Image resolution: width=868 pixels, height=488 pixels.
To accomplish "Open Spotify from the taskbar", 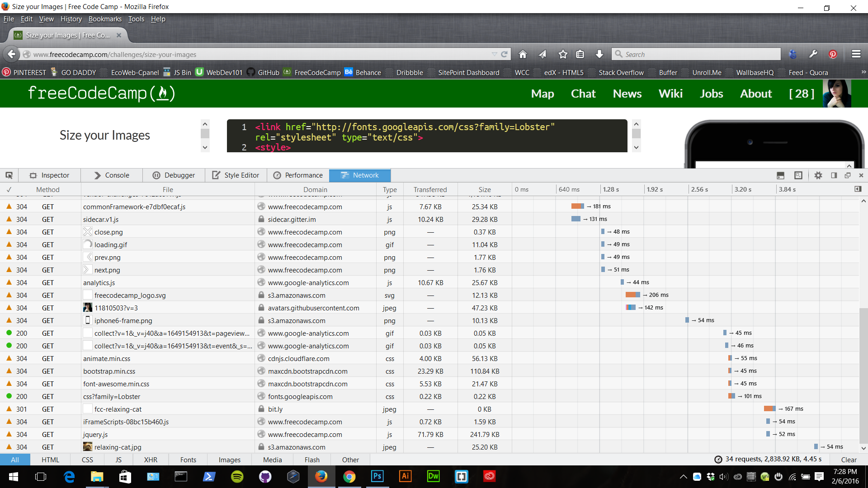I will (x=237, y=476).
